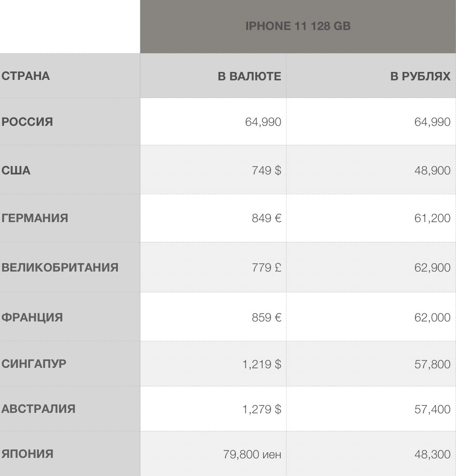Click the СИНГАПУР country cell

(x=34, y=364)
